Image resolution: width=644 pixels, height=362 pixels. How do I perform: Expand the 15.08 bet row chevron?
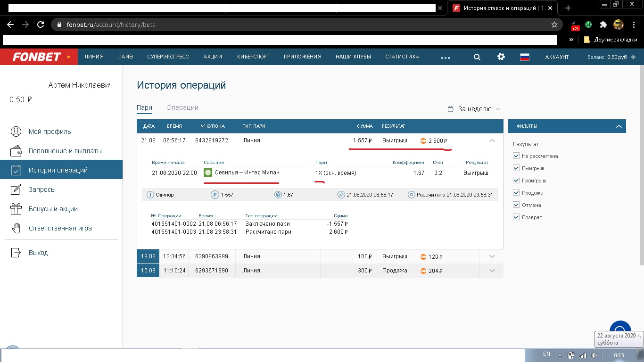point(492,271)
